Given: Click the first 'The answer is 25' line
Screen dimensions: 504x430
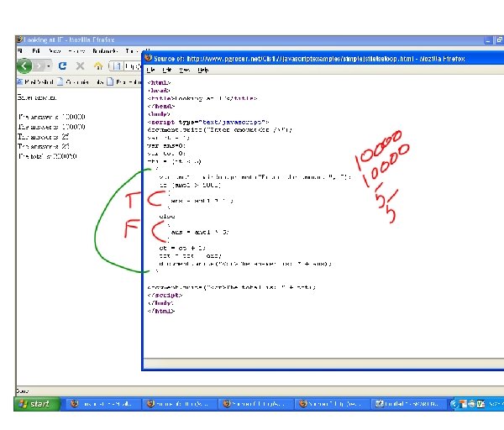Looking at the screenshot, I should tap(44, 137).
